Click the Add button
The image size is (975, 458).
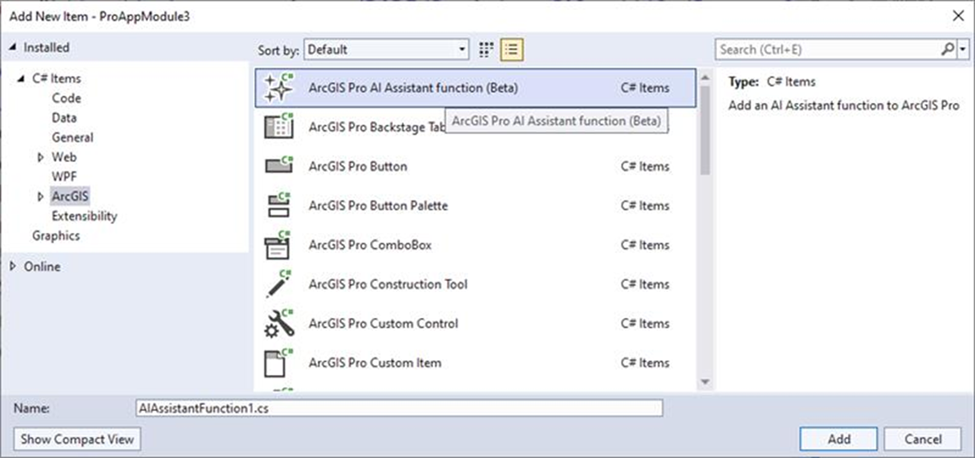[x=839, y=439]
